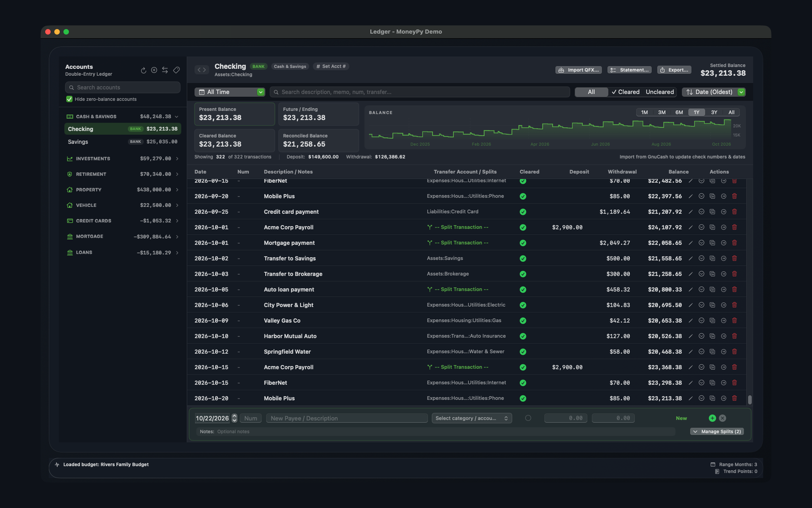This screenshot has height=508, width=812.
Task: Click the Statement button
Action: click(629, 70)
